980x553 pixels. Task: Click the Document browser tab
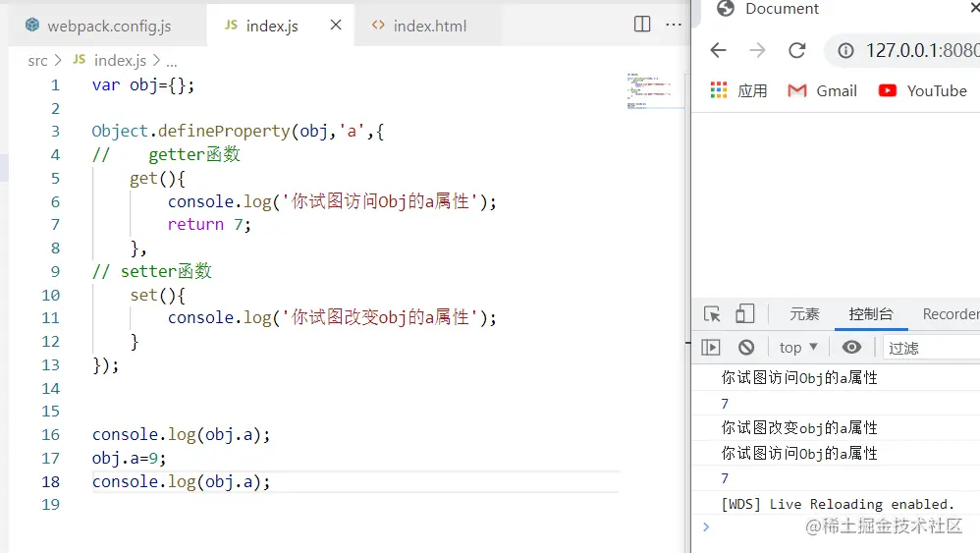782,9
